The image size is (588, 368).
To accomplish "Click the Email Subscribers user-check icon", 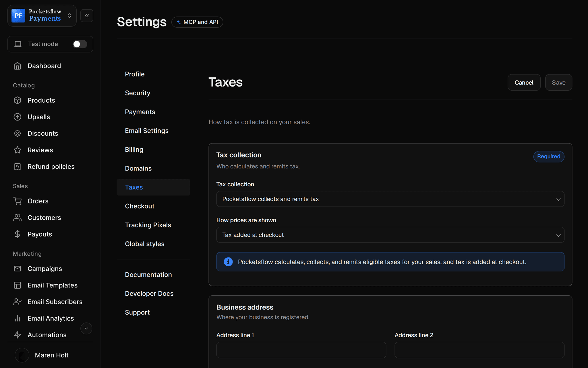I will (18, 302).
